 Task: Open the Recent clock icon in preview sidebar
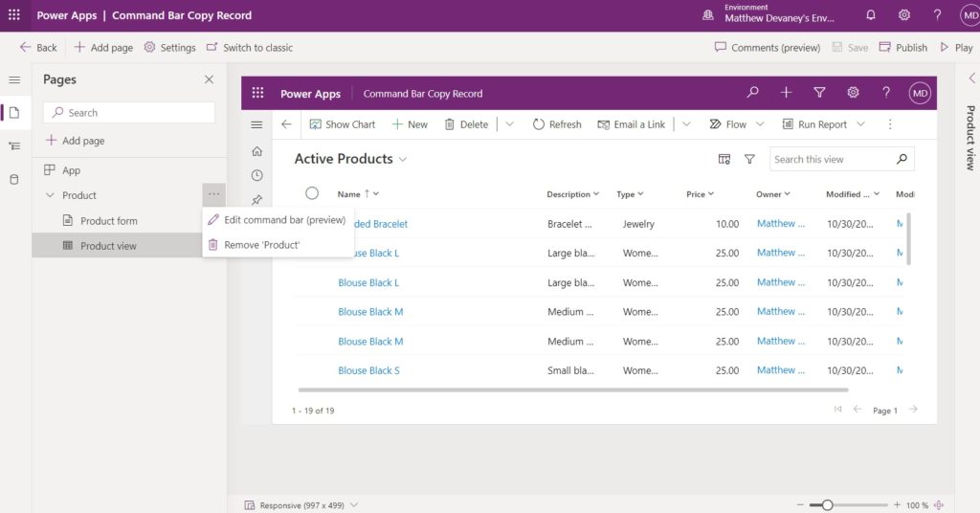coord(256,175)
